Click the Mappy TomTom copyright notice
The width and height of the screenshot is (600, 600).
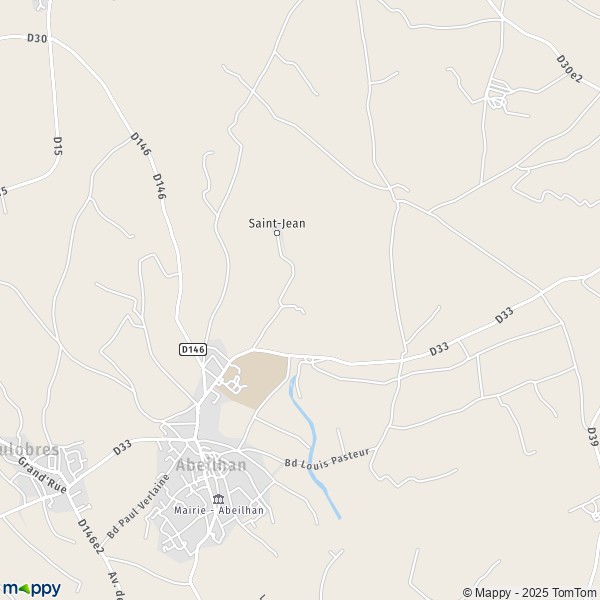pyautogui.click(x=530, y=592)
